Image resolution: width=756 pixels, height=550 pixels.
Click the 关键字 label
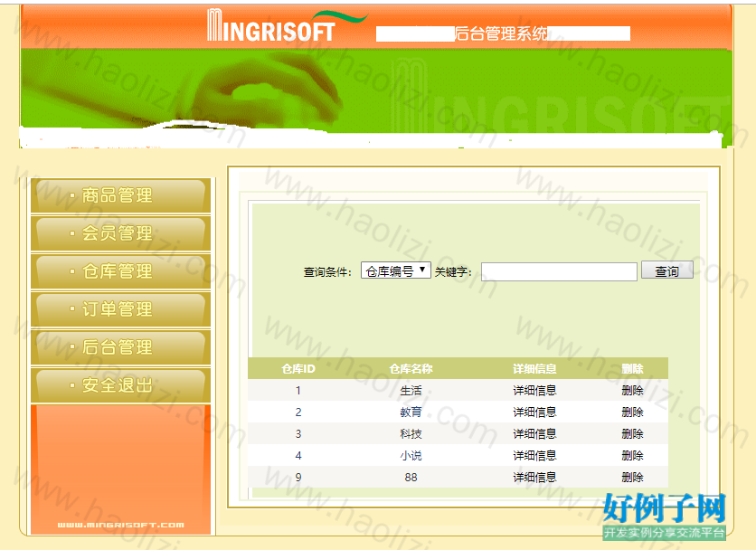coord(453,272)
